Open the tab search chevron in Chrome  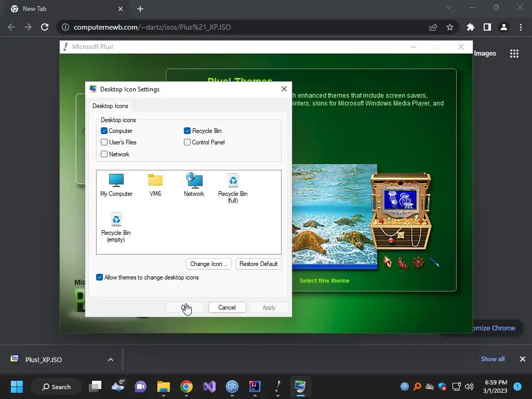coord(448,7)
